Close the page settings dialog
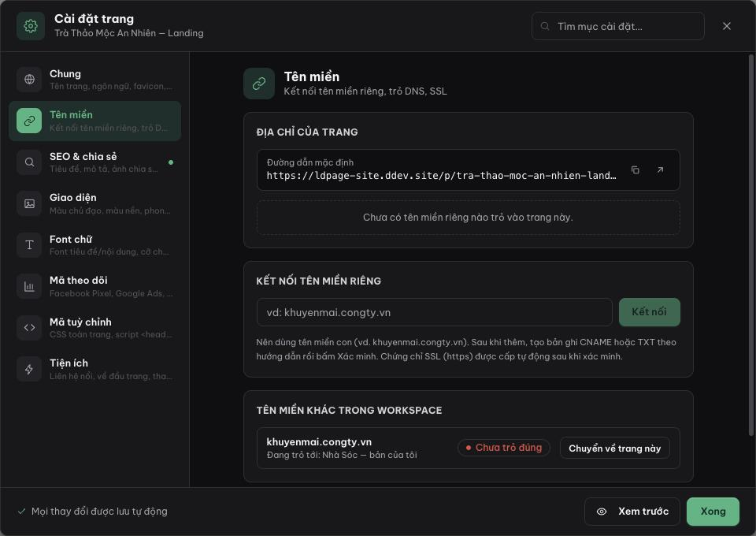 727,26
